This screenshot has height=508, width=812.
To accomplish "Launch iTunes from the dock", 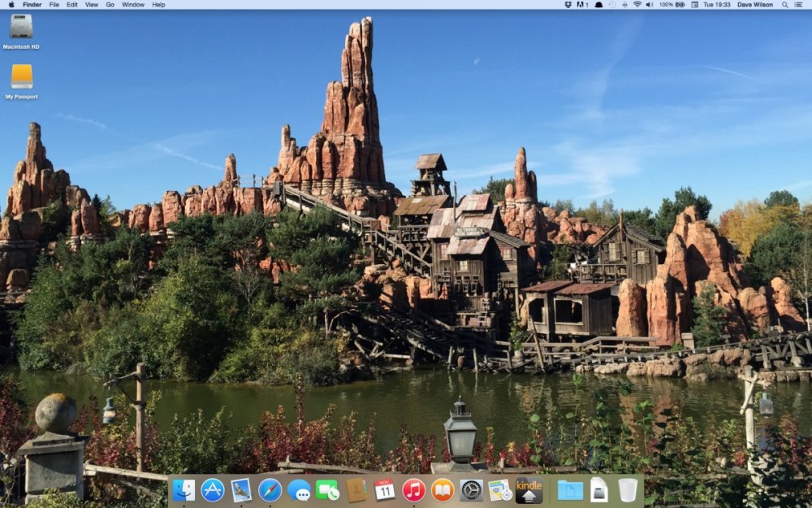I will coord(414,490).
